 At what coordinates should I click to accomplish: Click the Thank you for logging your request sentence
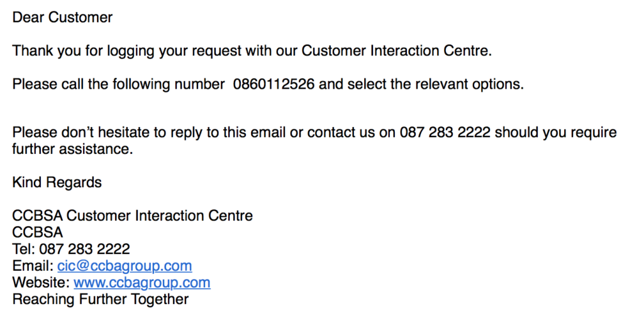pos(252,51)
